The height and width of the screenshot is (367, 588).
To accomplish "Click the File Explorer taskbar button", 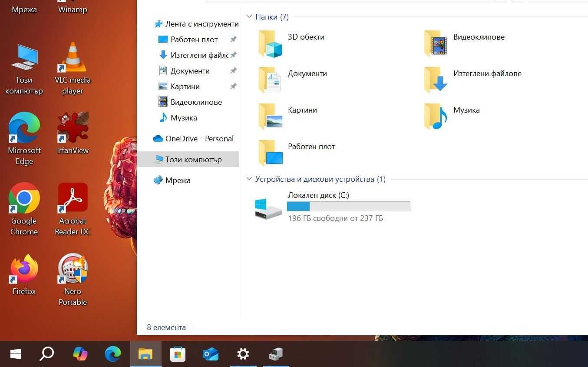I will coord(145,354).
